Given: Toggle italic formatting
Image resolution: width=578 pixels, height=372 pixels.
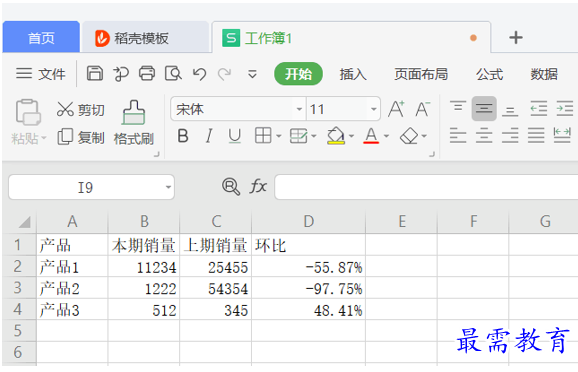Looking at the screenshot, I should pyautogui.click(x=209, y=136).
